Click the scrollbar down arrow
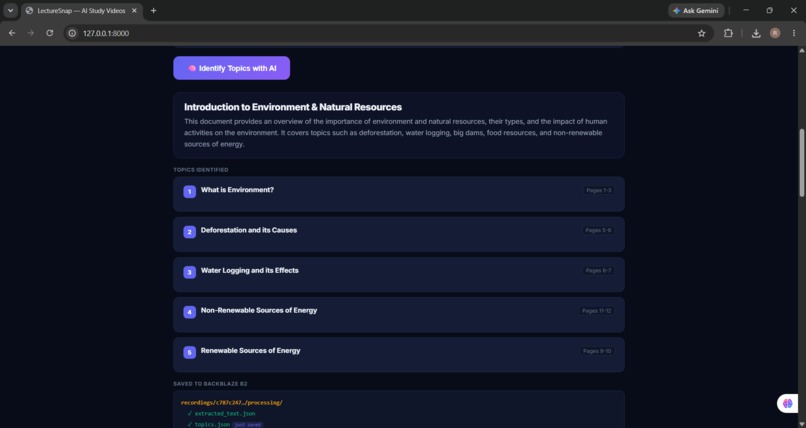 coord(801,424)
